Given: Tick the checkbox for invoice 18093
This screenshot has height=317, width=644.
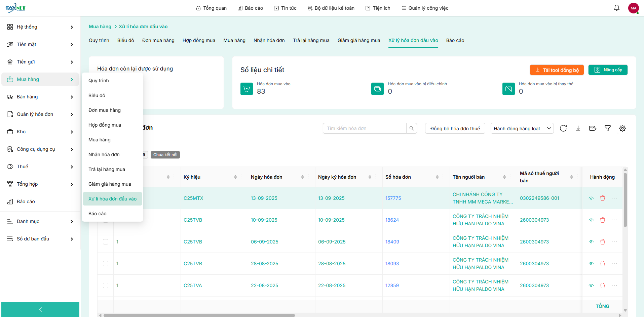Looking at the screenshot, I should pyautogui.click(x=106, y=264).
